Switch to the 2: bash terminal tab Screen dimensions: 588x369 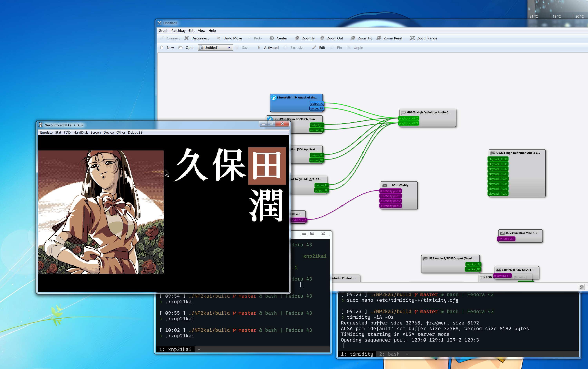(389, 354)
